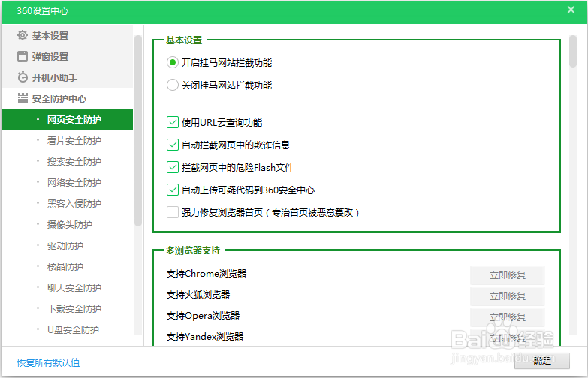This screenshot has height=378, width=588.
Task: Click the 确定 button
Action: tap(542, 361)
